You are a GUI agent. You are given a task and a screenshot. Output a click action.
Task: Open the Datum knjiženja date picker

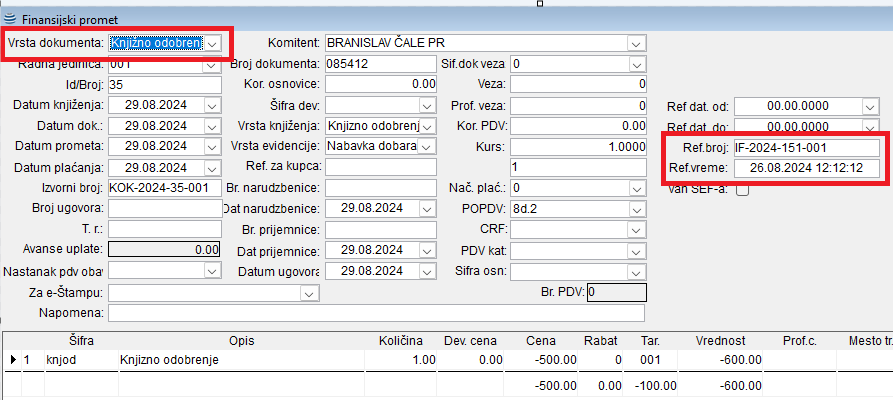point(211,104)
